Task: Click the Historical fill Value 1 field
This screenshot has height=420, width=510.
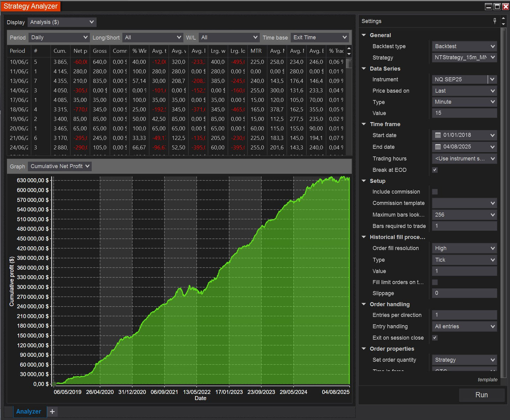Action: 464,271
